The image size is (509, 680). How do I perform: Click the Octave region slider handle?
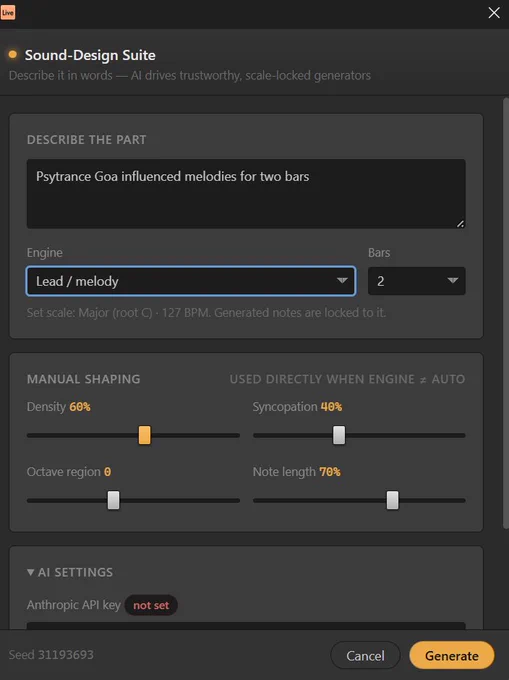tap(114, 500)
